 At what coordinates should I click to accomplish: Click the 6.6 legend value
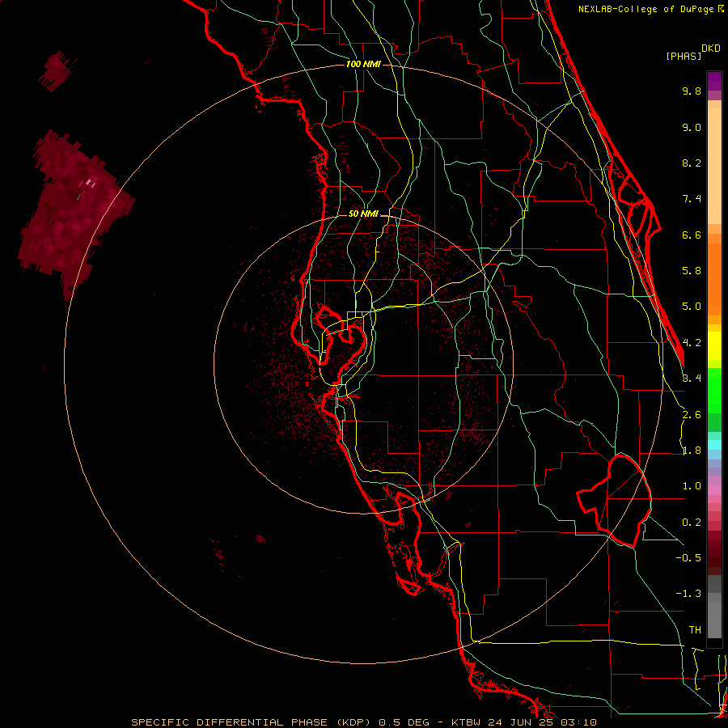coord(692,235)
